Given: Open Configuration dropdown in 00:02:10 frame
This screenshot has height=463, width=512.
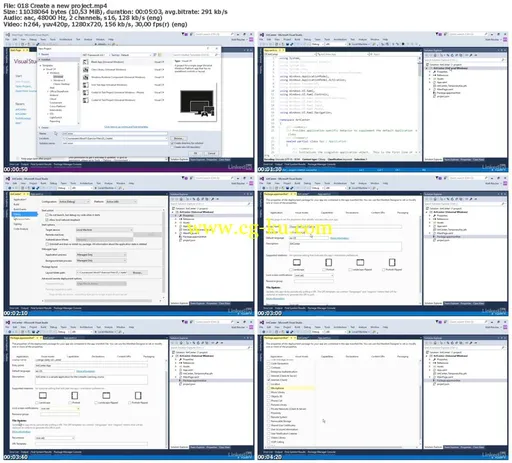Looking at the screenshot, I should (74, 202).
